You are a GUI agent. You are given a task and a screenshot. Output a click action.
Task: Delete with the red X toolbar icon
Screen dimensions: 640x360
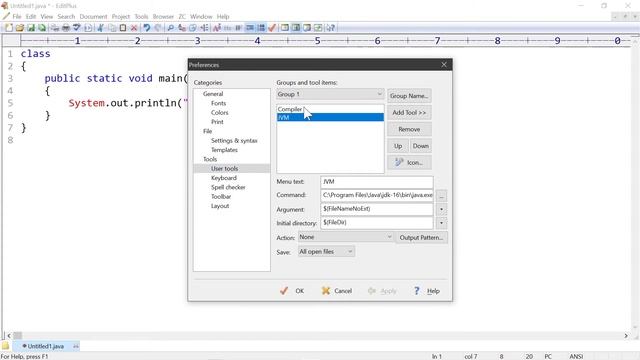[134, 28]
